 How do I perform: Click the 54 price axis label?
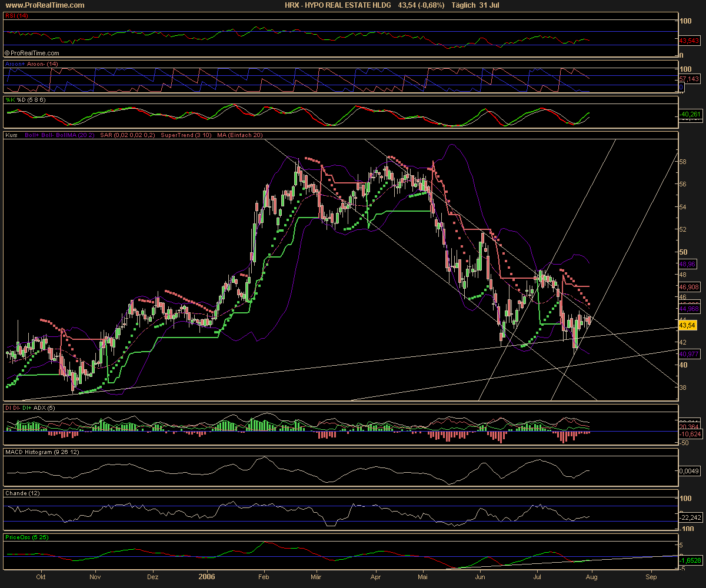[683, 207]
